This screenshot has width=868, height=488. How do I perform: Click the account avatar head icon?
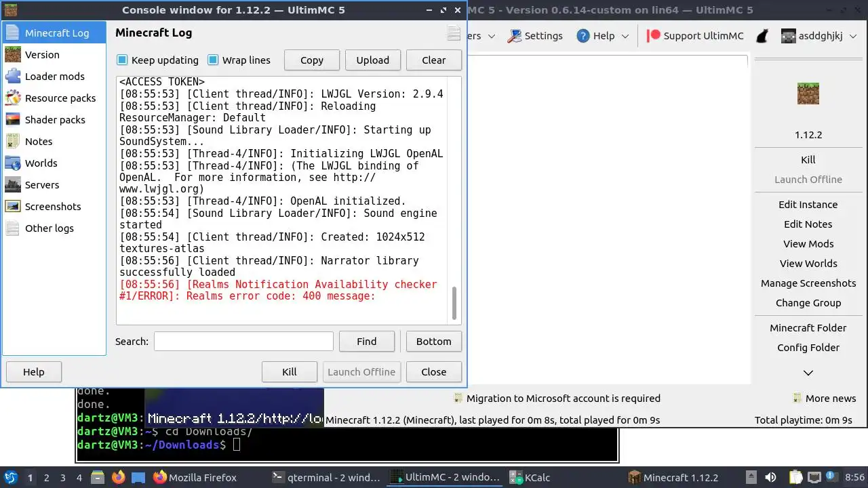[788, 36]
